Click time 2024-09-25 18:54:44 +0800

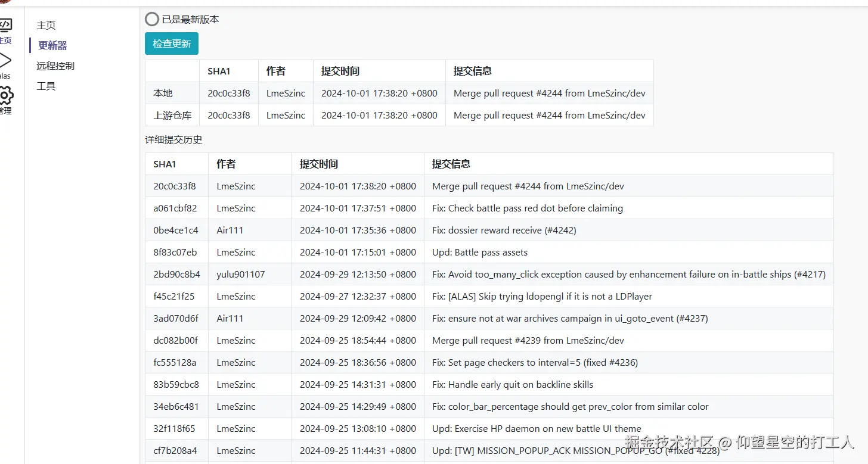pyautogui.click(x=358, y=340)
